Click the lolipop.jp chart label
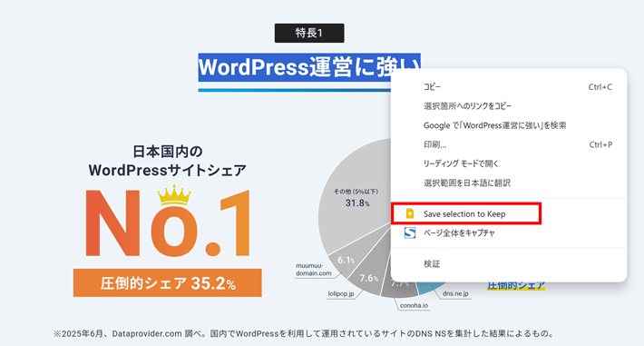 pyautogui.click(x=341, y=293)
